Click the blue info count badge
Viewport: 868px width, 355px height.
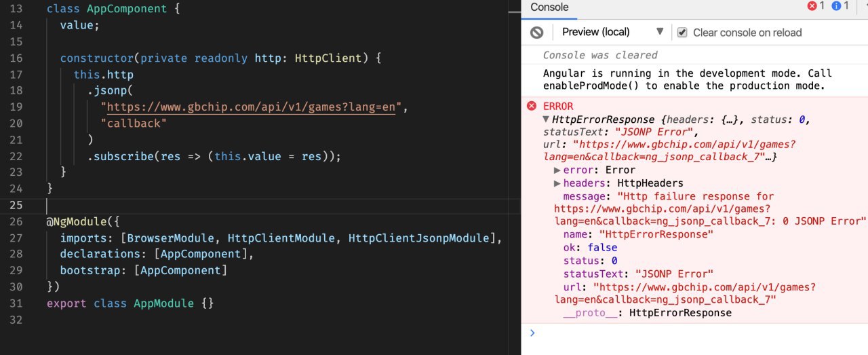pyautogui.click(x=840, y=6)
